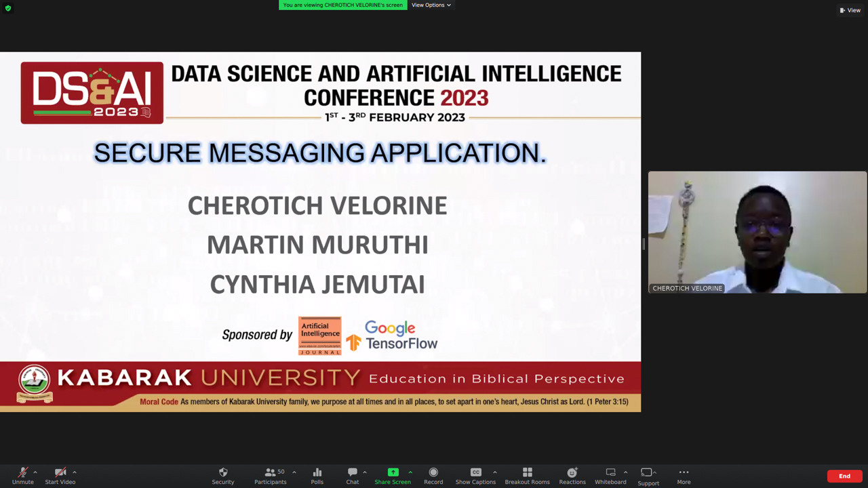Image resolution: width=868 pixels, height=488 pixels.
Task: Start recording with the Record button
Action: coord(433,476)
